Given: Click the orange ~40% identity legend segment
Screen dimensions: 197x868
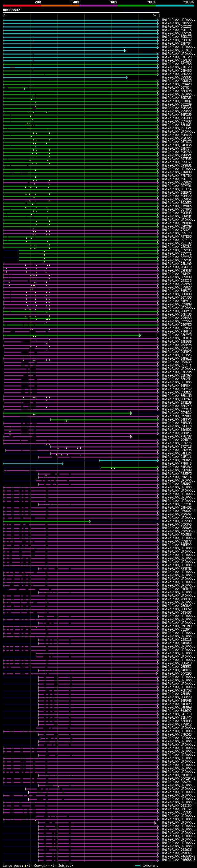Looking at the screenshot, I should tap(61, 6).
